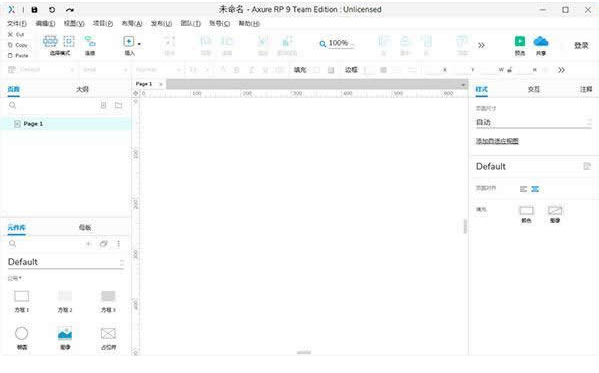Click Add Folder icon in Pages panel
Viewport: 599px width, 373px height.
118,105
